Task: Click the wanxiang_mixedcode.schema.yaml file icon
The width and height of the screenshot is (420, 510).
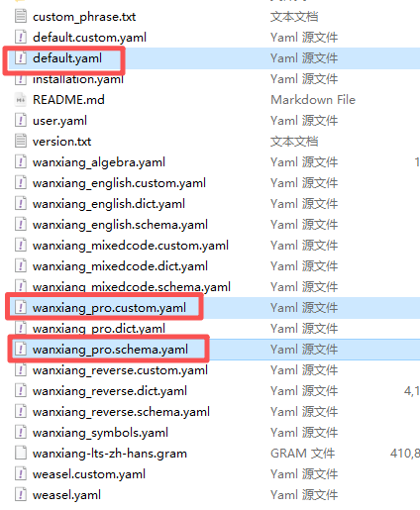Action: pos(21,286)
